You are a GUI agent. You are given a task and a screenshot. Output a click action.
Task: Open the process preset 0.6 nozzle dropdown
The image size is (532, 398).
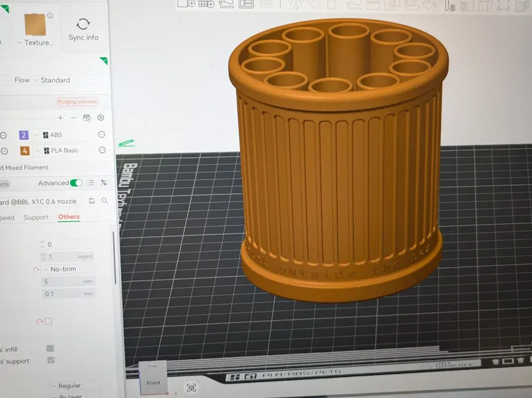pyautogui.click(x=41, y=201)
